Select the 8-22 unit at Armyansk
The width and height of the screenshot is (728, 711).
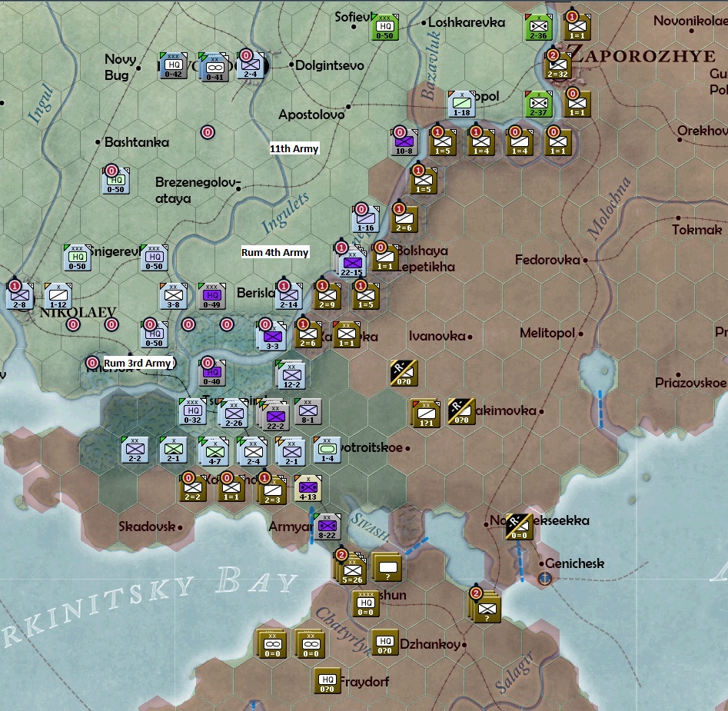[x=327, y=527]
